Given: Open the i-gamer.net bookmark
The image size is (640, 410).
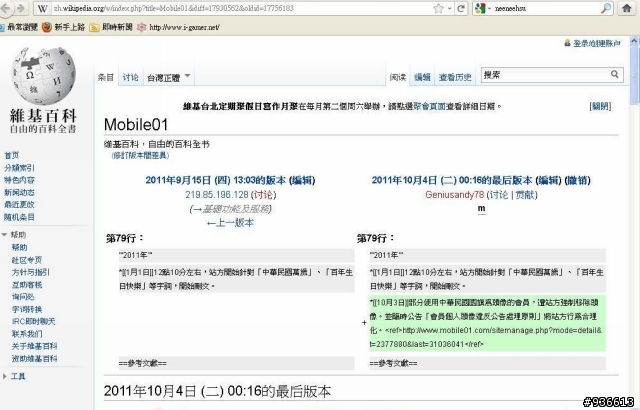Looking at the screenshot, I should point(178,27).
